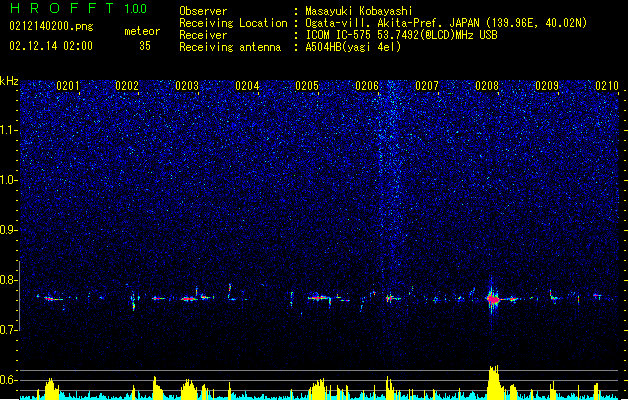Click the kHz axis unit label
The height and width of the screenshot is (400, 629).
click(x=9, y=81)
